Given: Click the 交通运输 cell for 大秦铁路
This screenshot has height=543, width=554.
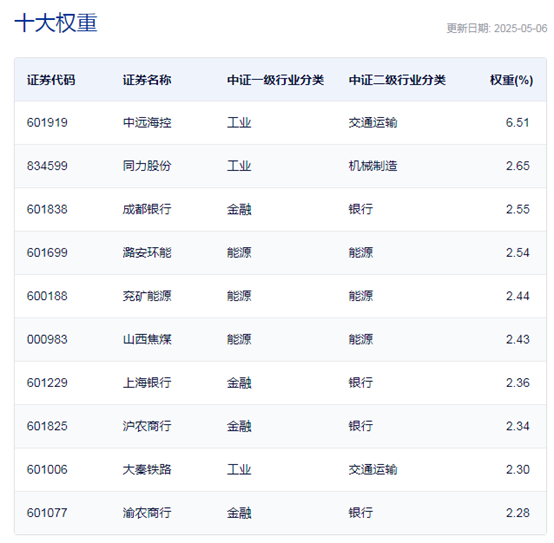Looking at the screenshot, I should pyautogui.click(x=373, y=470).
